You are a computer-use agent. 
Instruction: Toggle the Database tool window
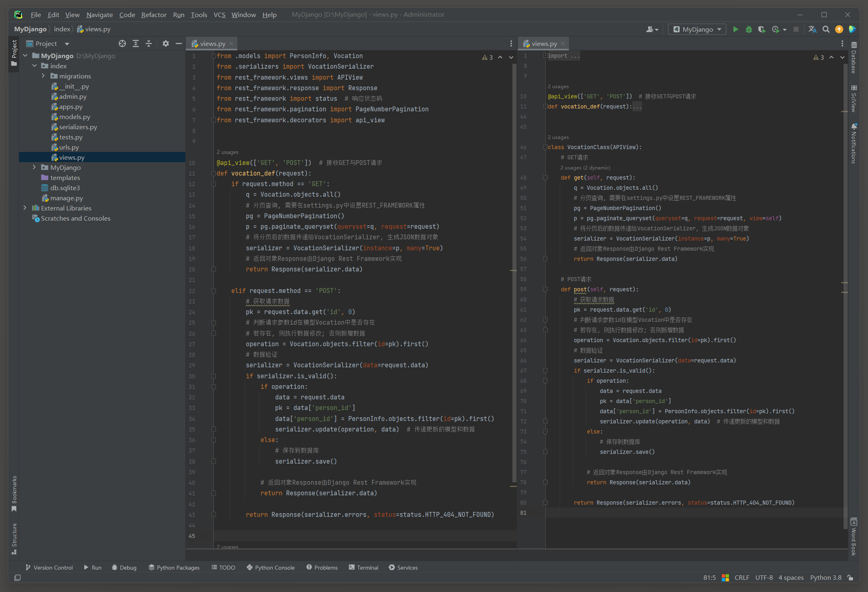pos(854,58)
